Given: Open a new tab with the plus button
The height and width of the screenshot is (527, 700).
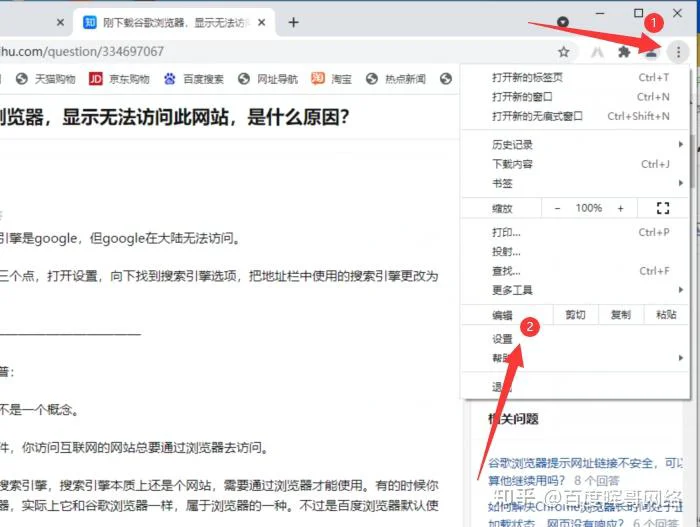Looking at the screenshot, I should tap(293, 22).
